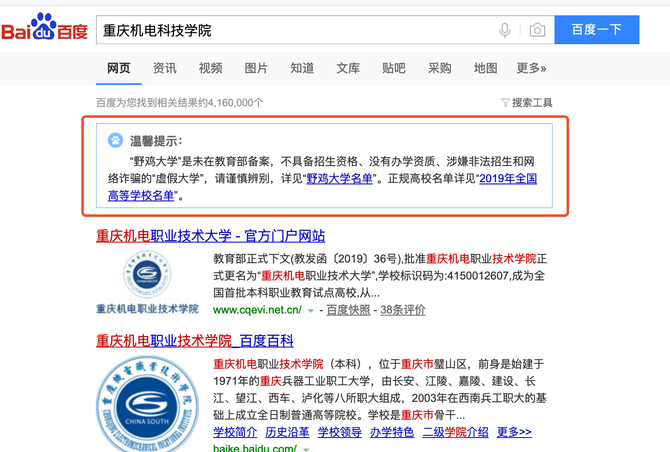Open the 更多>> sublink

tap(514, 432)
